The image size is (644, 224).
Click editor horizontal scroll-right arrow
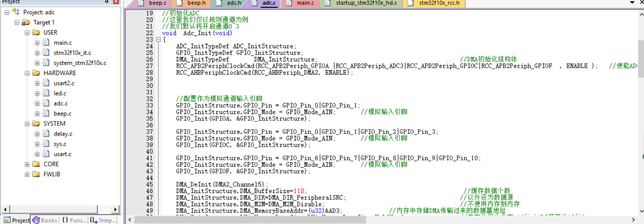pyautogui.click(x=633, y=220)
